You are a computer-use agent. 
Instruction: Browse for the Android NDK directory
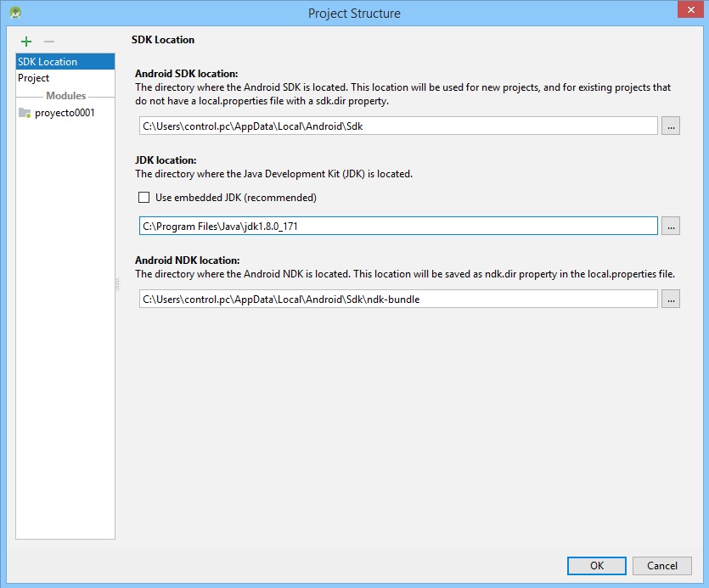pyautogui.click(x=671, y=299)
